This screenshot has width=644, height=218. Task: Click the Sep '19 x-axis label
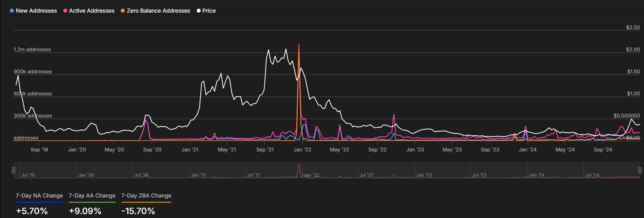click(39, 150)
